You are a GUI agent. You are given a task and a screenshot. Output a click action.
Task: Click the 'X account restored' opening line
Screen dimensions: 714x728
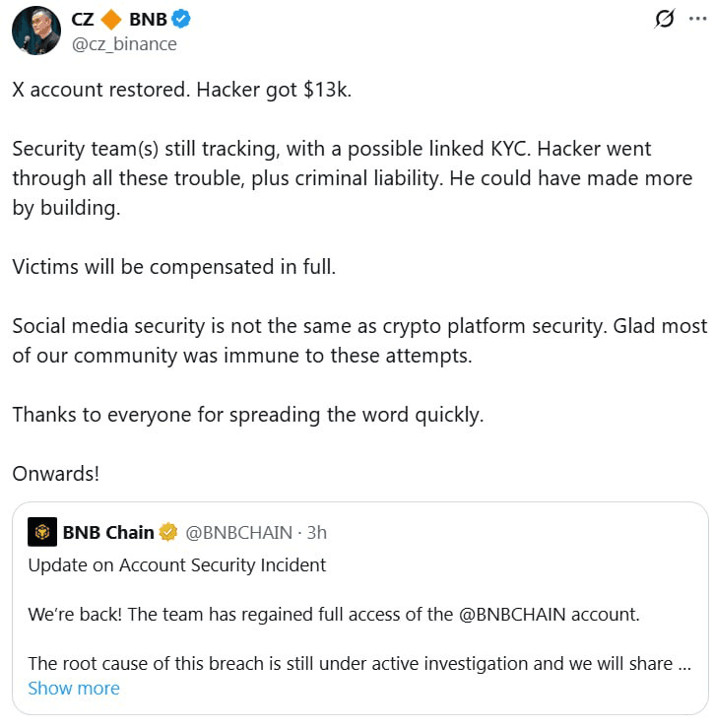point(182,90)
